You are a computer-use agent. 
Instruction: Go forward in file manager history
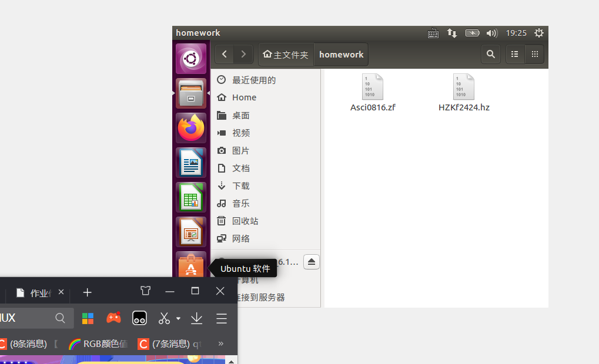point(243,54)
